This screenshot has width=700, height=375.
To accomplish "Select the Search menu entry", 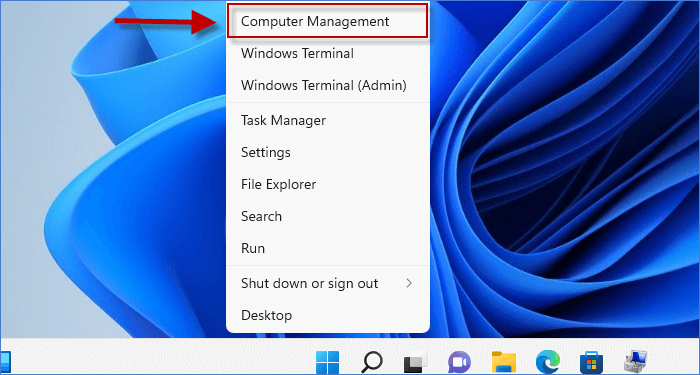I will tap(328, 217).
